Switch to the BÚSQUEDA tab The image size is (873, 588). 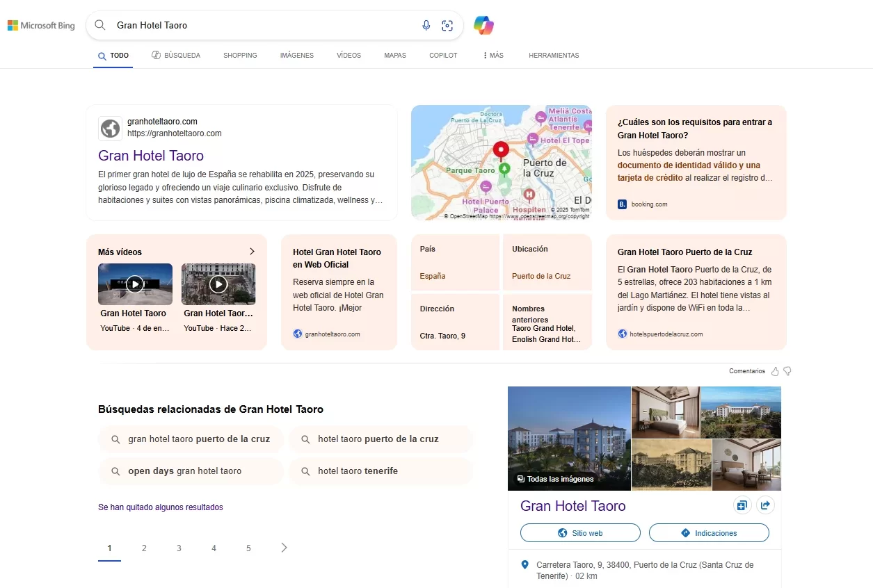click(176, 56)
